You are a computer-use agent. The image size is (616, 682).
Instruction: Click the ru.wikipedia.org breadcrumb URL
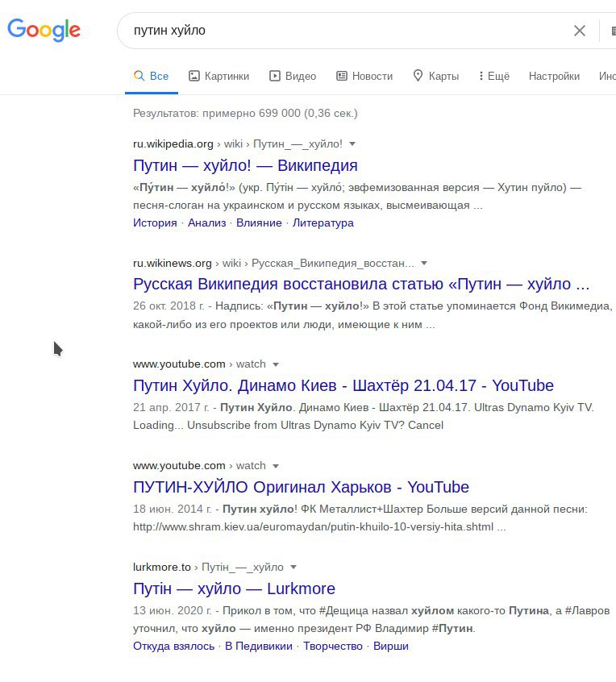(238, 144)
